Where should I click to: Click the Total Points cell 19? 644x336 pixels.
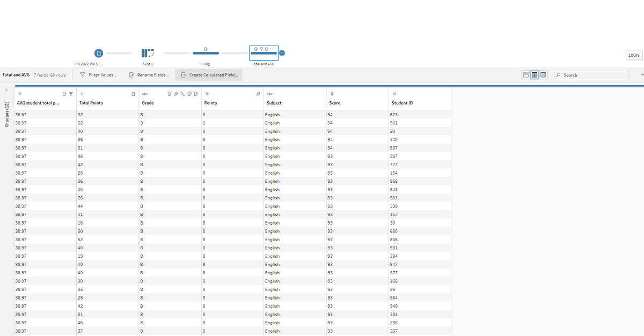point(107,256)
